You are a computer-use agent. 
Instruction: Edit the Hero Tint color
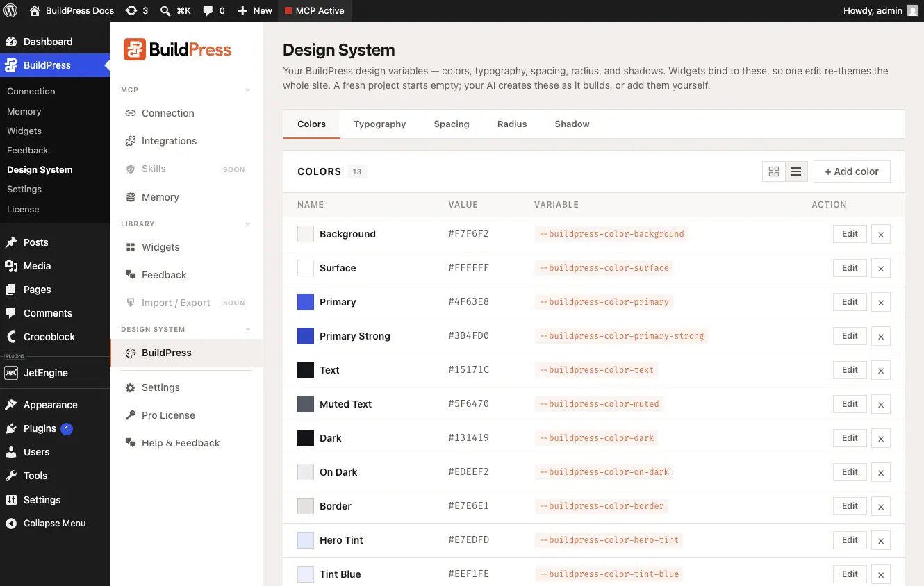pos(850,540)
